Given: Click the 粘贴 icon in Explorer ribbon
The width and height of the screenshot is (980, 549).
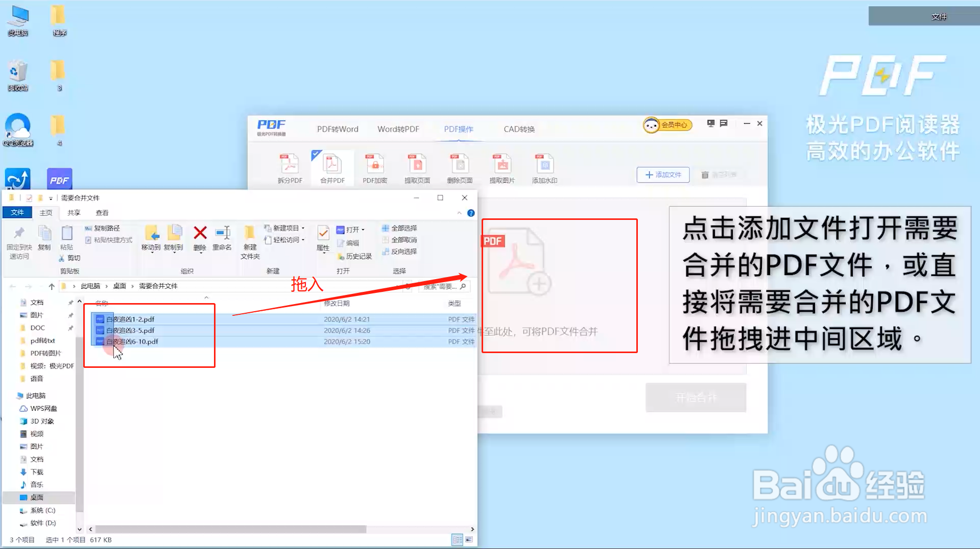Looking at the screenshot, I should pyautogui.click(x=67, y=238).
